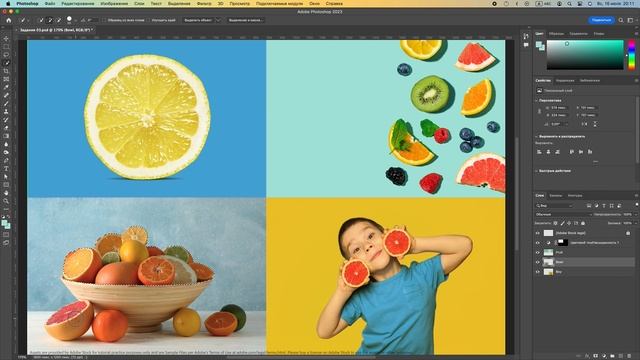Image resolution: width=640 pixels, height=360 pixels.
Task: Select the Eraser tool
Action: (6, 128)
